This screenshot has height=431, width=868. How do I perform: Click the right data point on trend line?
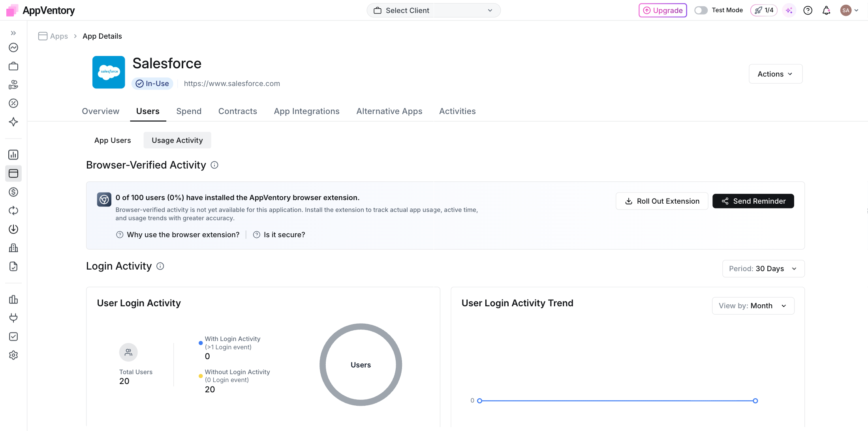coord(755,401)
